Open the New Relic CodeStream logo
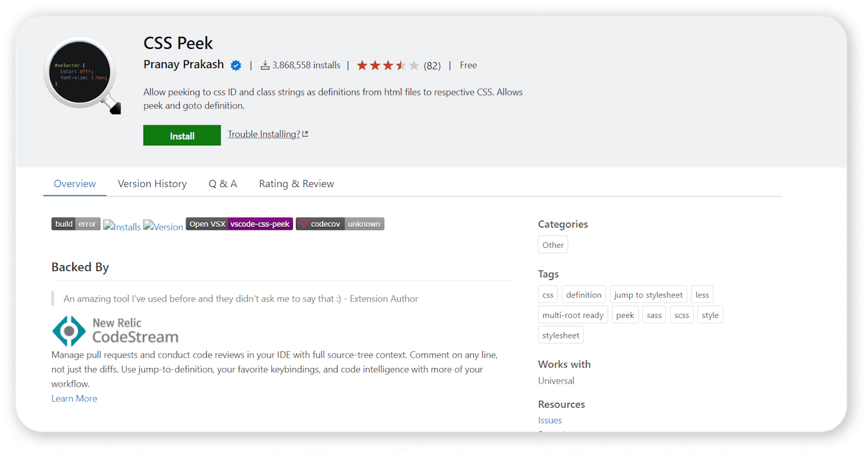This screenshot has height=453, width=868. click(115, 330)
